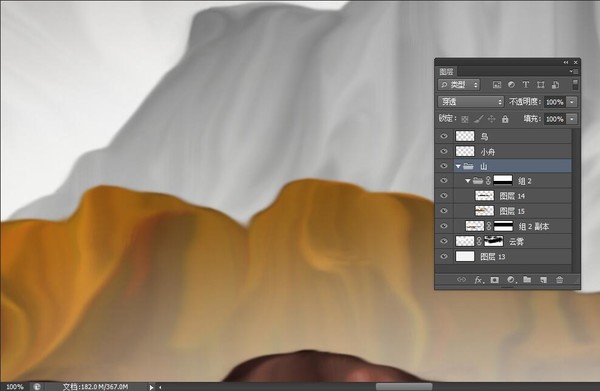Click the shape layer filter icon
This screenshot has height=391, width=600.
(x=541, y=85)
